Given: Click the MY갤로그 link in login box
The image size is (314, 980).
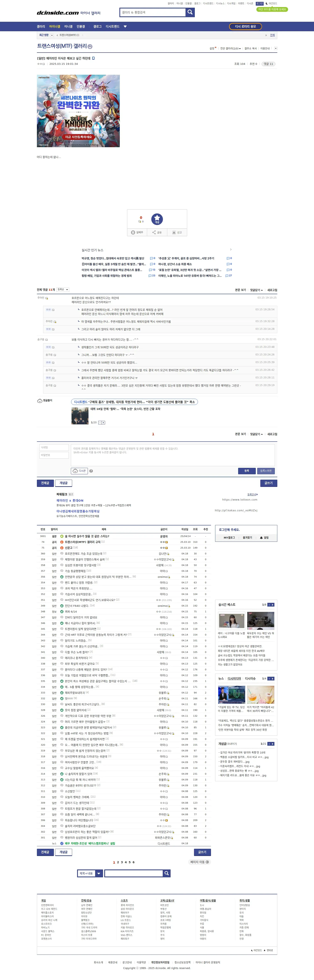Looking at the screenshot, I should pyautogui.click(x=229, y=538).
